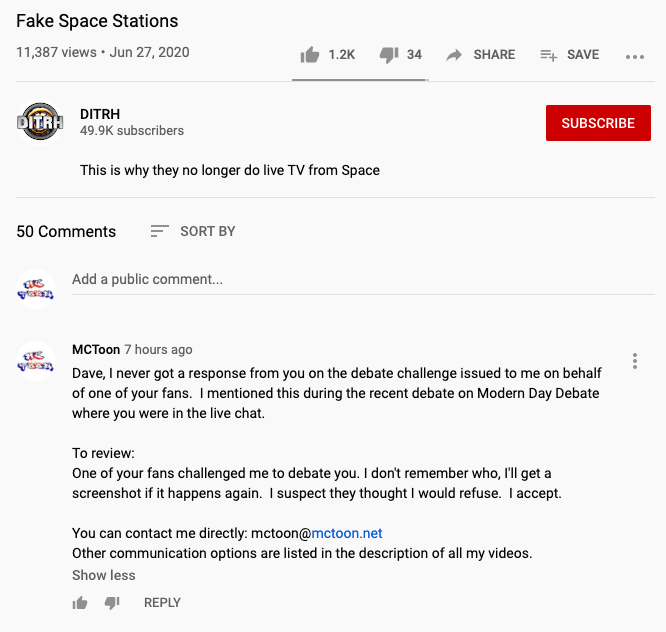Collapse comment with Show less
This screenshot has height=632, width=666.
click(103, 575)
